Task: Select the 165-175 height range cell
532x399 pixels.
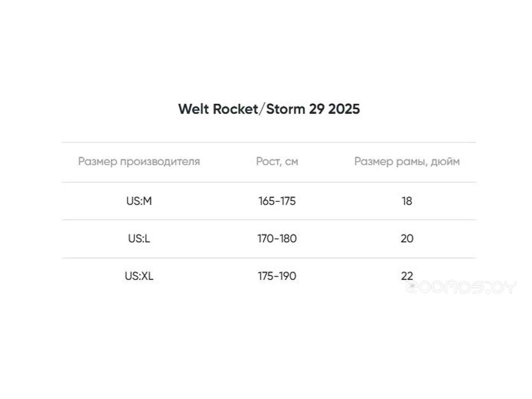Action: click(x=277, y=201)
